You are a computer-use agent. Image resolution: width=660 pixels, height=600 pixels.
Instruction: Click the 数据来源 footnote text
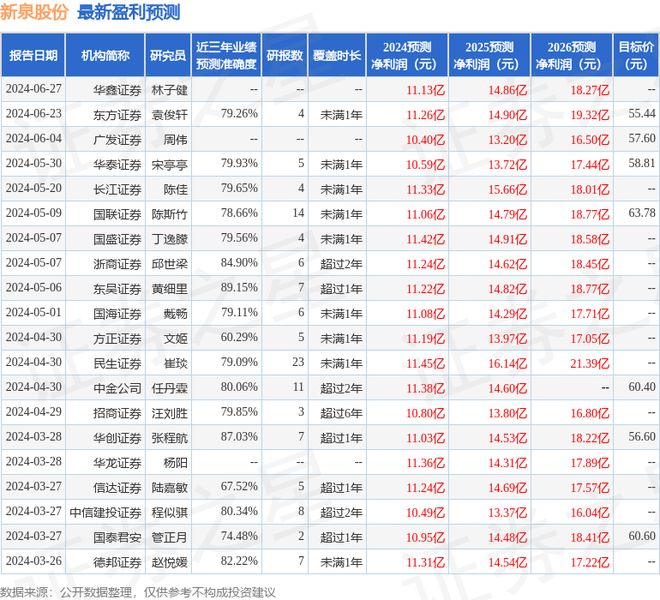pos(137,593)
